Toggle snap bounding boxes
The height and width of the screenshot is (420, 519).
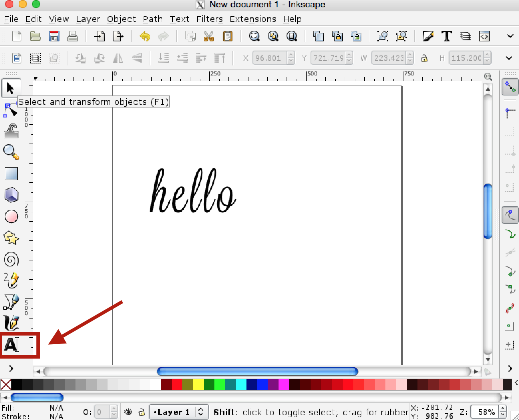coord(510,113)
